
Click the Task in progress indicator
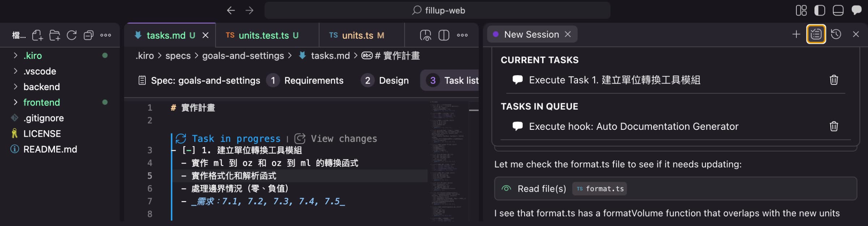[236, 138]
